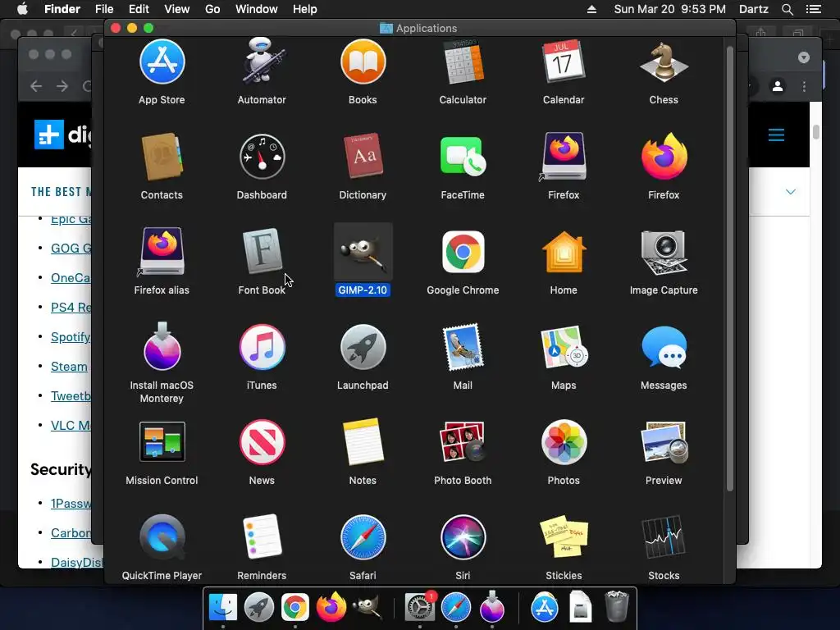
Task: Select the Siri app icon
Action: pos(463,536)
